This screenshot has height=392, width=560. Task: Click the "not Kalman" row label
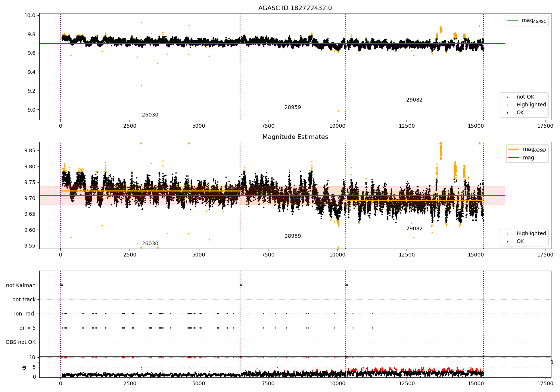pos(21,286)
